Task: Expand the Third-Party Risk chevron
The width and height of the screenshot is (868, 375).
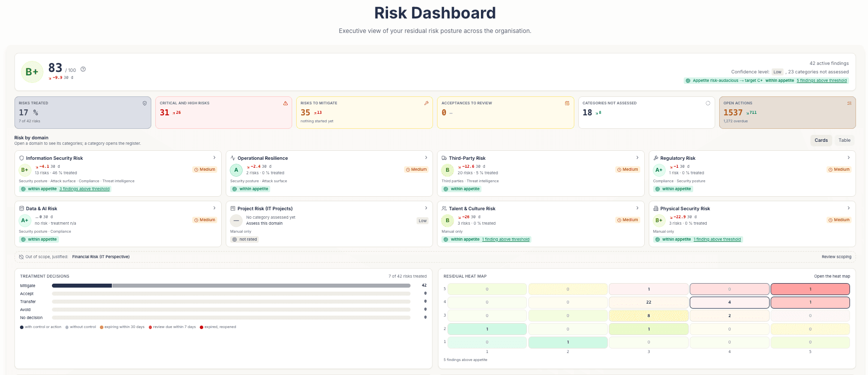Action: [637, 158]
